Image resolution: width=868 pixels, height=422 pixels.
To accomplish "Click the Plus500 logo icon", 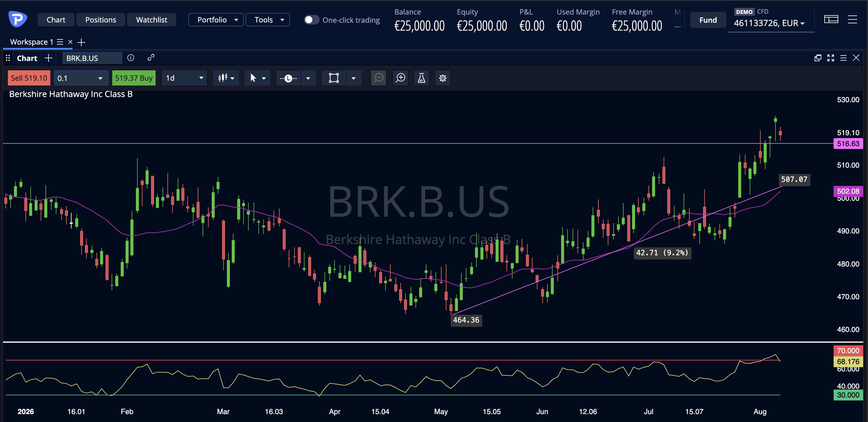I will [x=18, y=19].
